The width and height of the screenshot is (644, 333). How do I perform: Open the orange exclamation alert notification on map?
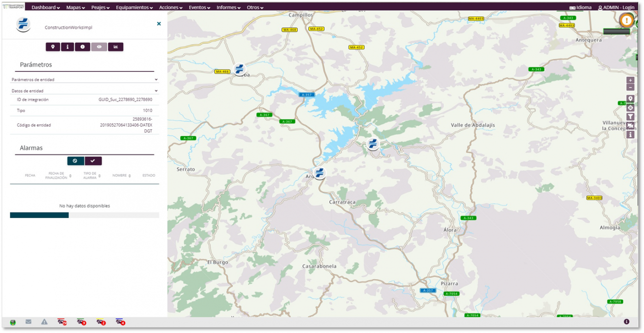626,20
